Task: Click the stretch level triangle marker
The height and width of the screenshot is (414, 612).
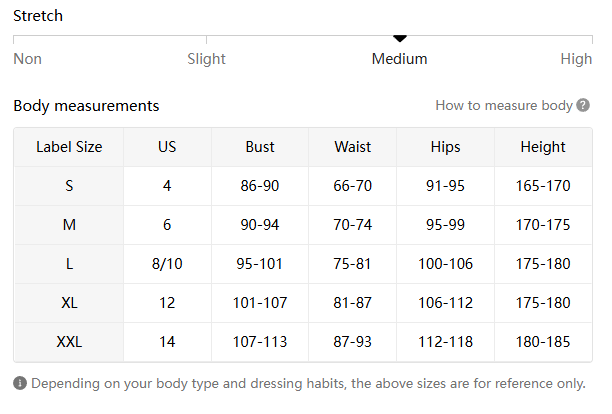Action: tap(400, 38)
